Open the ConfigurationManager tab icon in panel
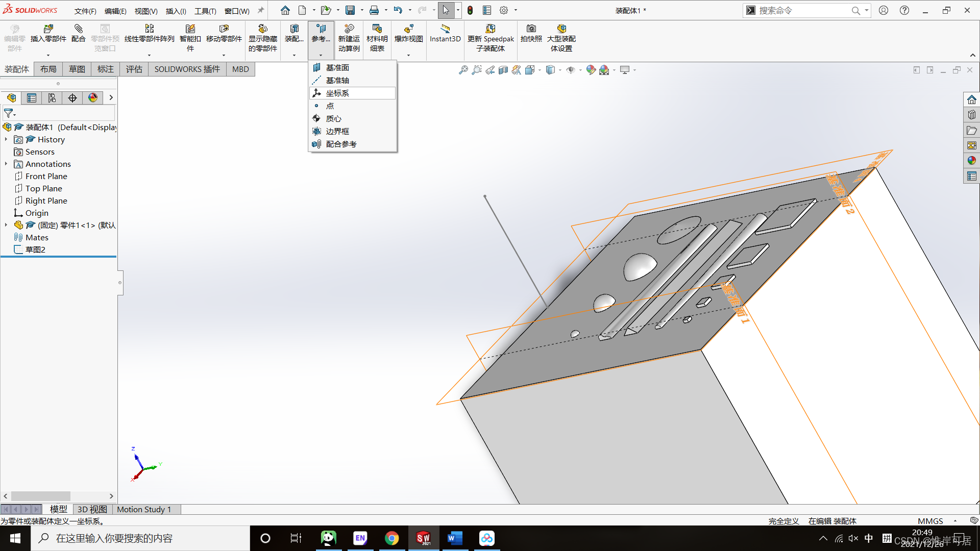The image size is (980, 551). (52, 98)
